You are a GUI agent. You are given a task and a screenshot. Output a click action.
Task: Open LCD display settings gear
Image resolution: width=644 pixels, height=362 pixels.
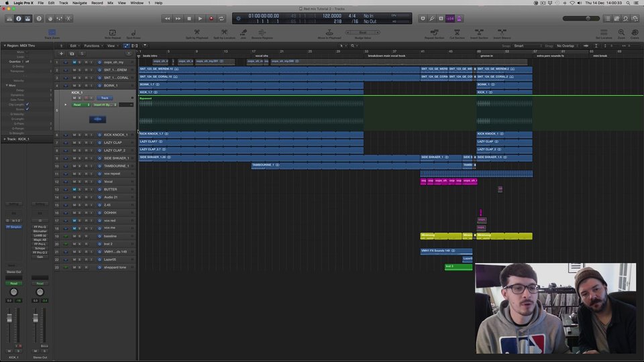coord(238,19)
